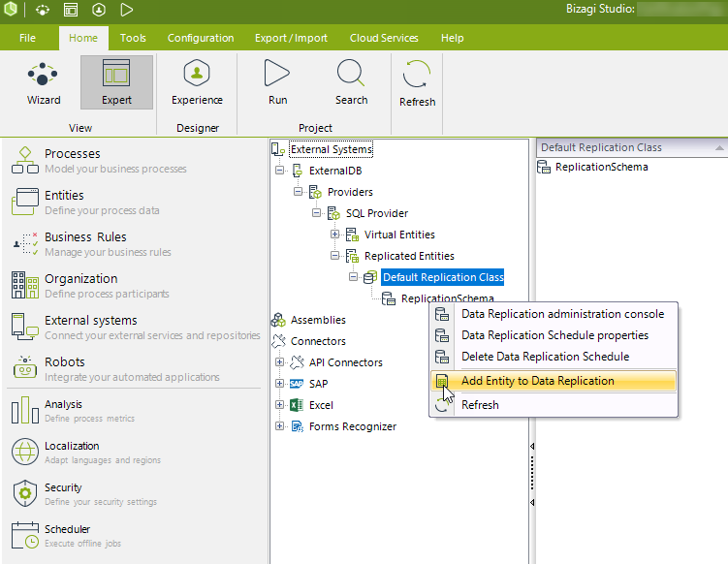Expand the API Connectors node
The image size is (728, 564).
tap(279, 362)
